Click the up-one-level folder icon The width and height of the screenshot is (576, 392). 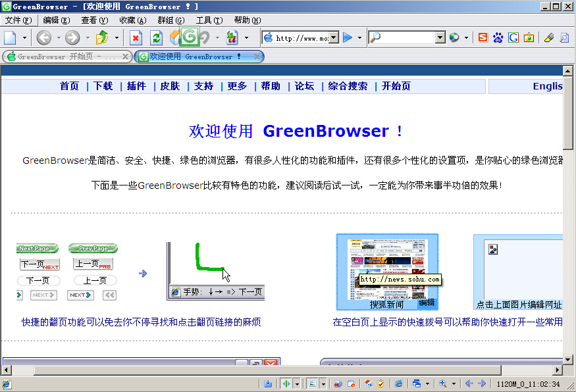[102, 37]
